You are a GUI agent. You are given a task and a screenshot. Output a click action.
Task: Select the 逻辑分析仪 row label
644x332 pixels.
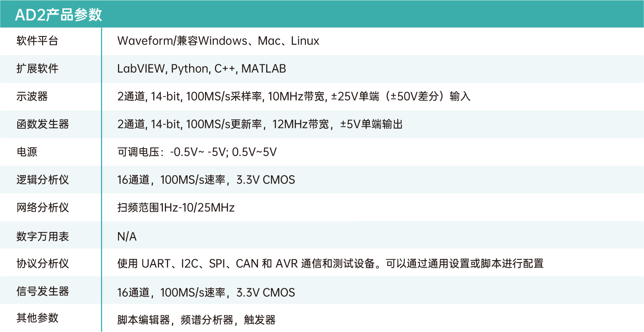click(x=43, y=180)
